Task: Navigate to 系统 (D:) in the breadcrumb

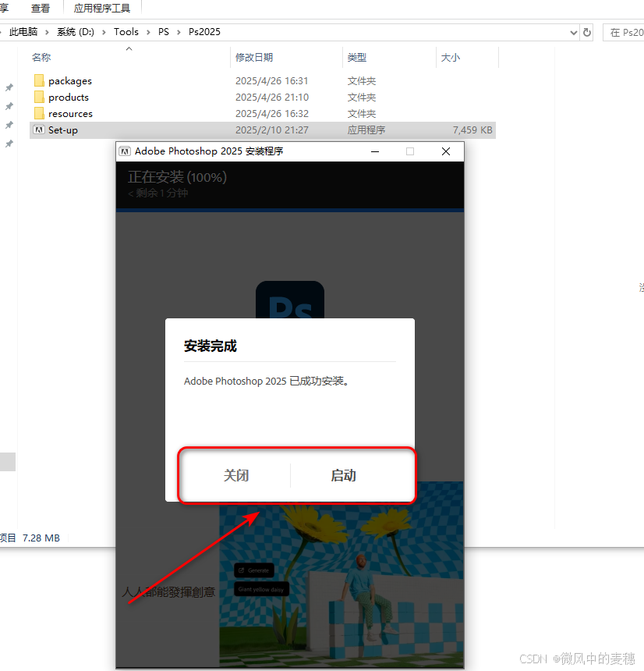Action: click(x=76, y=32)
